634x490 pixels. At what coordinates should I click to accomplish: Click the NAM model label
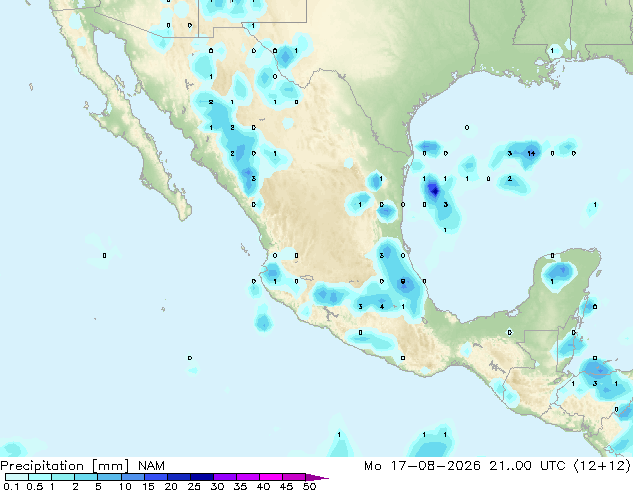[151, 466]
